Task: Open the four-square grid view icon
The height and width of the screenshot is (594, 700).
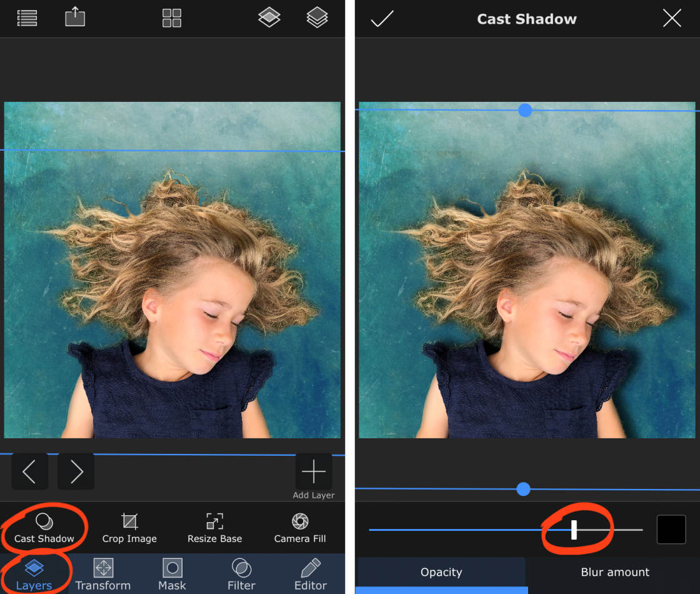Action: 172,18
